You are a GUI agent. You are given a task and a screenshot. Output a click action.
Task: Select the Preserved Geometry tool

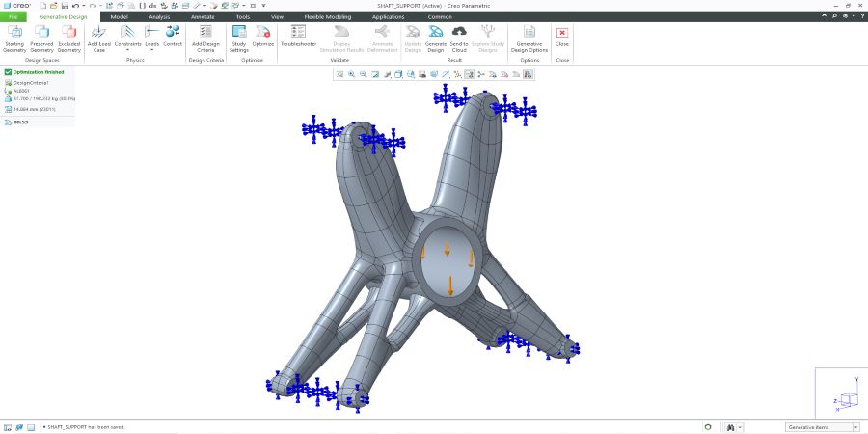pos(41,38)
